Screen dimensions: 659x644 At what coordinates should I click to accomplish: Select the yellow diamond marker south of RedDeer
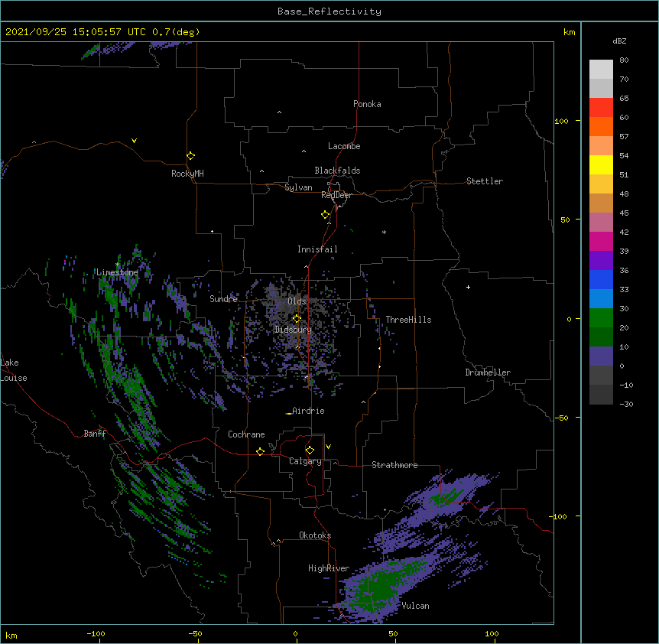point(326,215)
